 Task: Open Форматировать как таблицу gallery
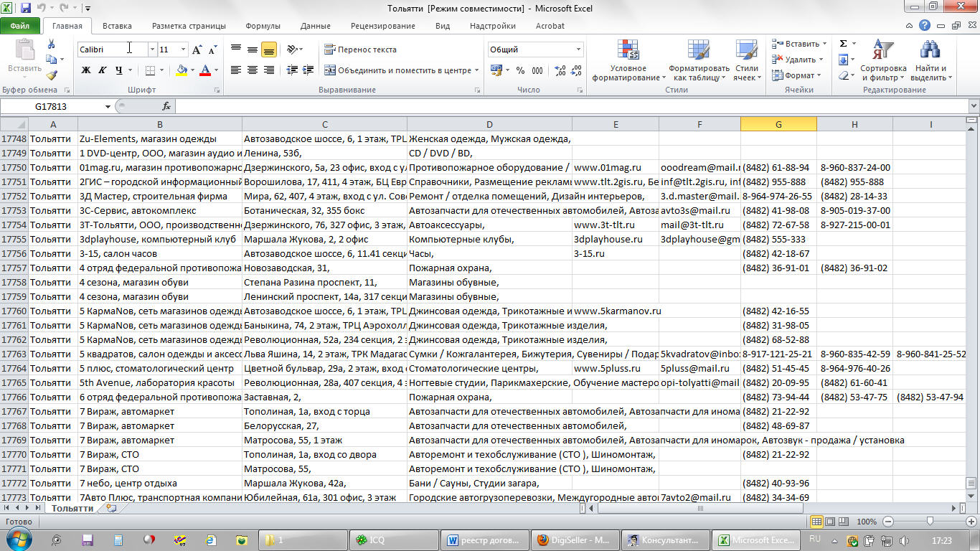tap(699, 60)
